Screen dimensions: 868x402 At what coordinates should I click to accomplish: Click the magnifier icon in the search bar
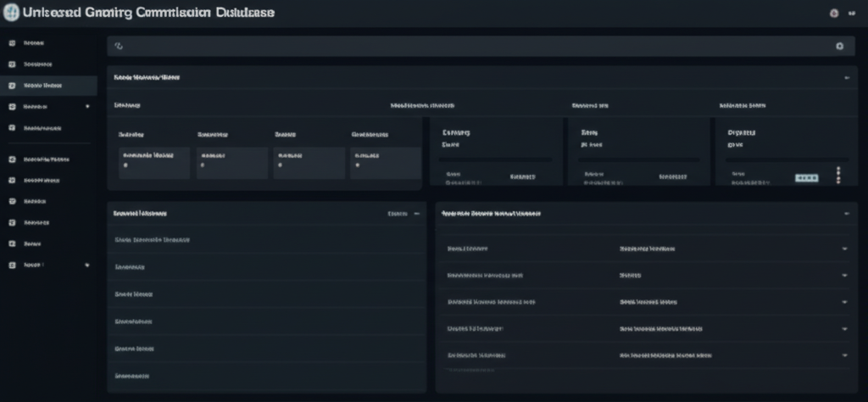tap(118, 47)
